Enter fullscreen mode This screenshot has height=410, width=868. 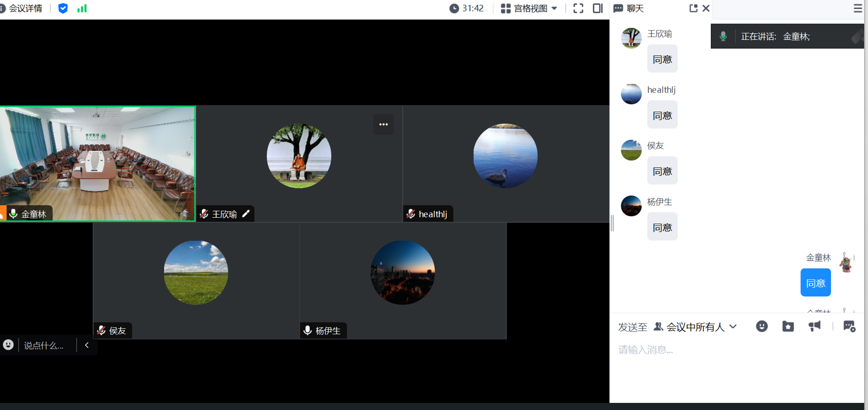point(578,8)
